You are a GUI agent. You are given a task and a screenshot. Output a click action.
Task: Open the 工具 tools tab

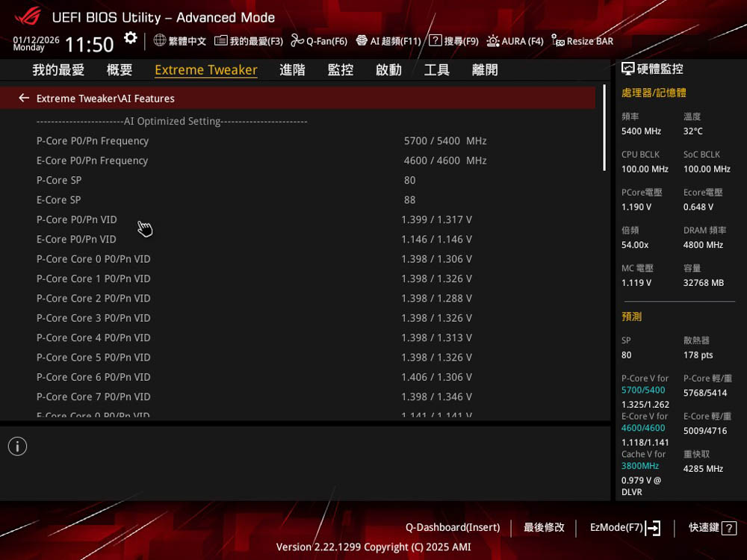(437, 69)
